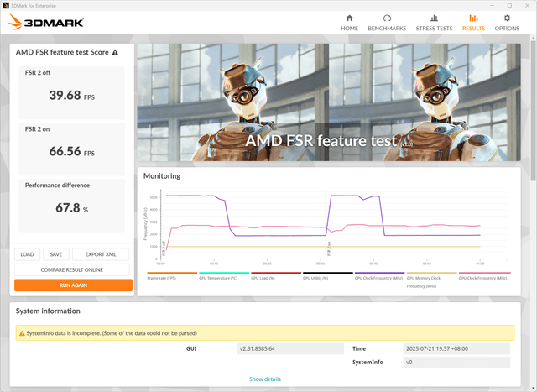Viewport: 537px width, 392px height.
Task: Click the SAVE button
Action: pos(56,254)
